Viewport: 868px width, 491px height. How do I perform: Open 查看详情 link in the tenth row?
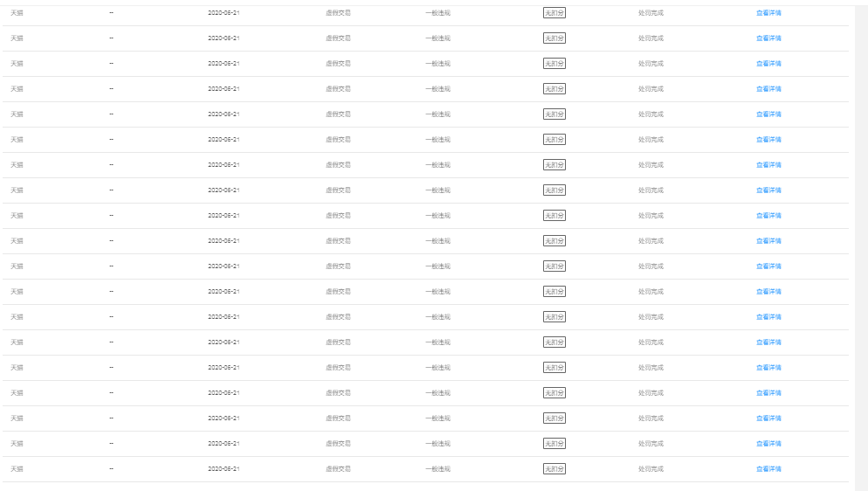(x=768, y=241)
